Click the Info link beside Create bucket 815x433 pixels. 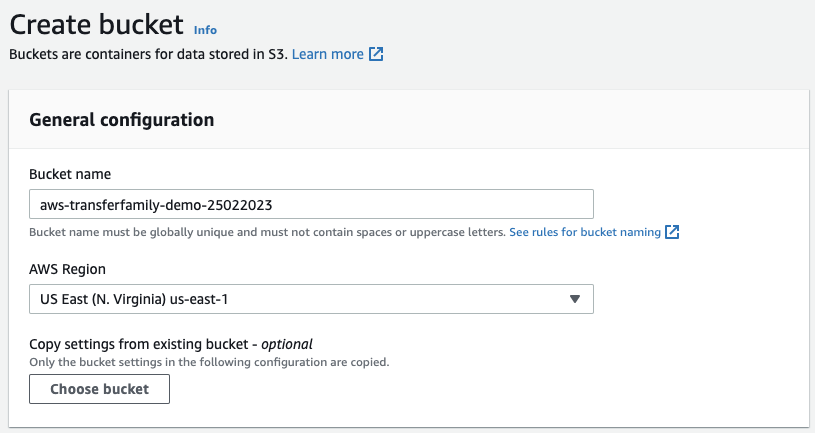click(x=205, y=30)
